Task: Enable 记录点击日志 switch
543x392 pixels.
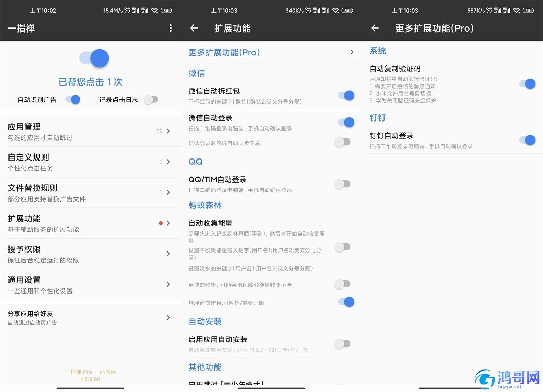Action: tap(151, 99)
